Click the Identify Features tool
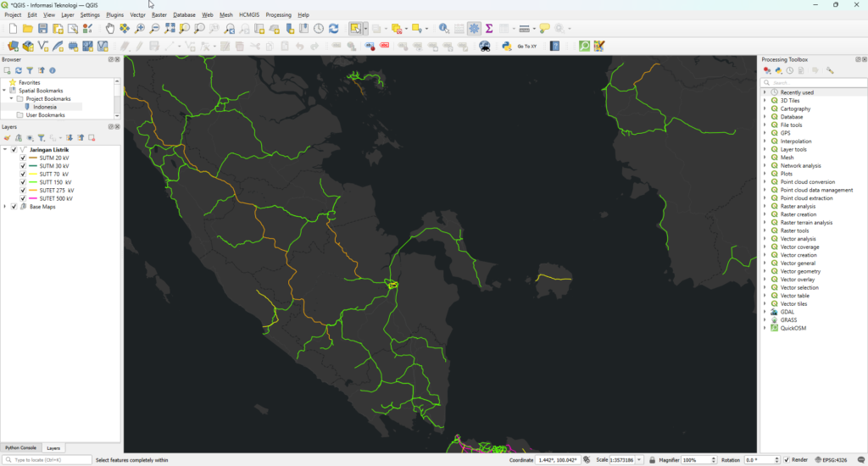The width and height of the screenshot is (868, 466). 443,29
